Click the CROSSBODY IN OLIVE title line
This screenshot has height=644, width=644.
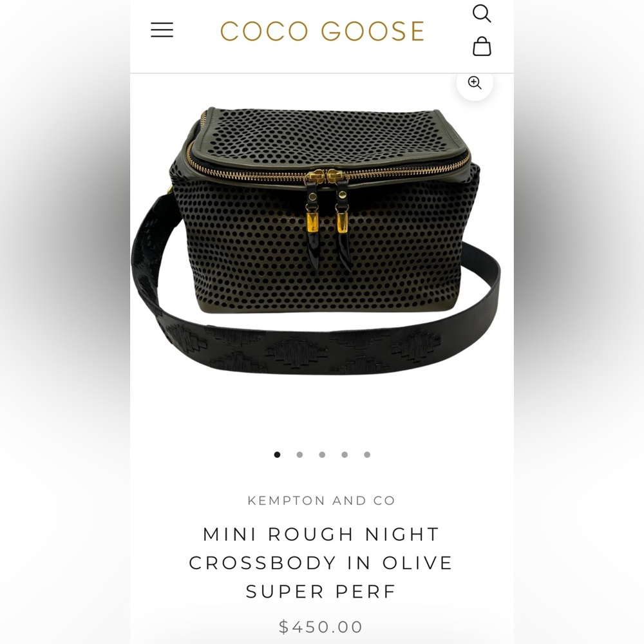[321, 563]
